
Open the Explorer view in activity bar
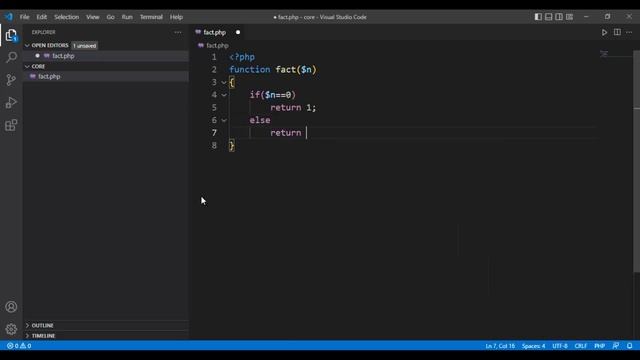point(11,35)
